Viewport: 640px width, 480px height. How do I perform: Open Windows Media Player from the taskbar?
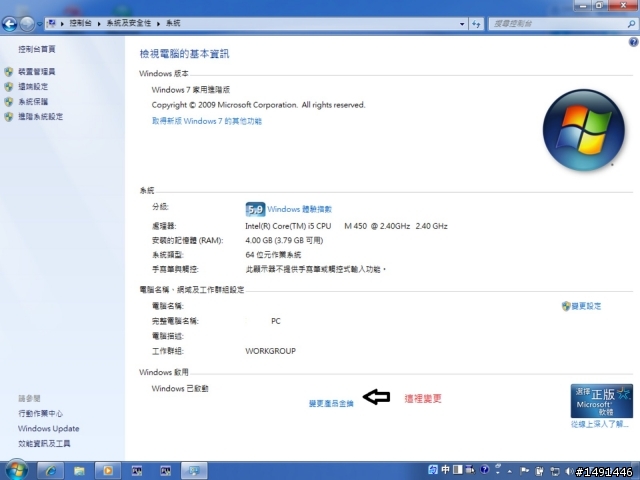tap(108, 471)
